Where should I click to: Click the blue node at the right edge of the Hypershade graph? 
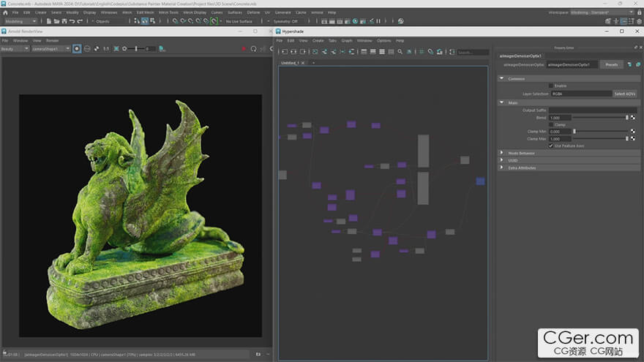pyautogui.click(x=480, y=181)
